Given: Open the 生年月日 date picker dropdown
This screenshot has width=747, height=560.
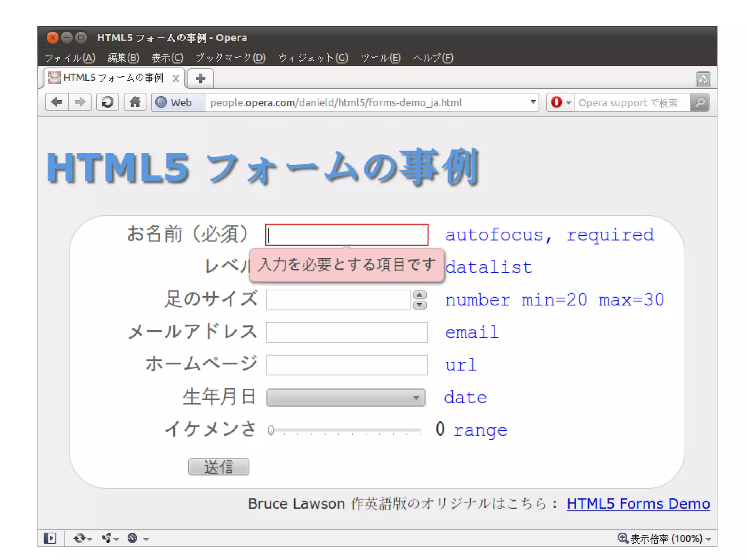Looking at the screenshot, I should [x=345, y=397].
